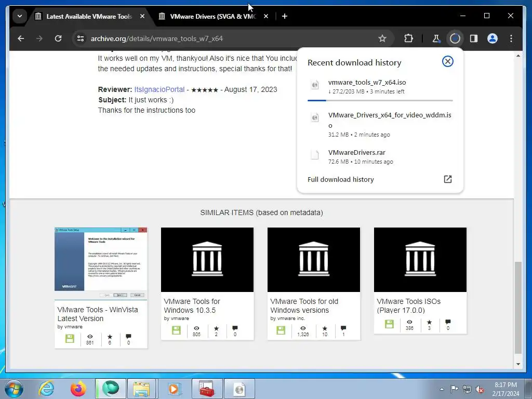This screenshot has height=399, width=532.
Task: Click VMware Tools - WinVista Latest Version title
Action: [98, 314]
